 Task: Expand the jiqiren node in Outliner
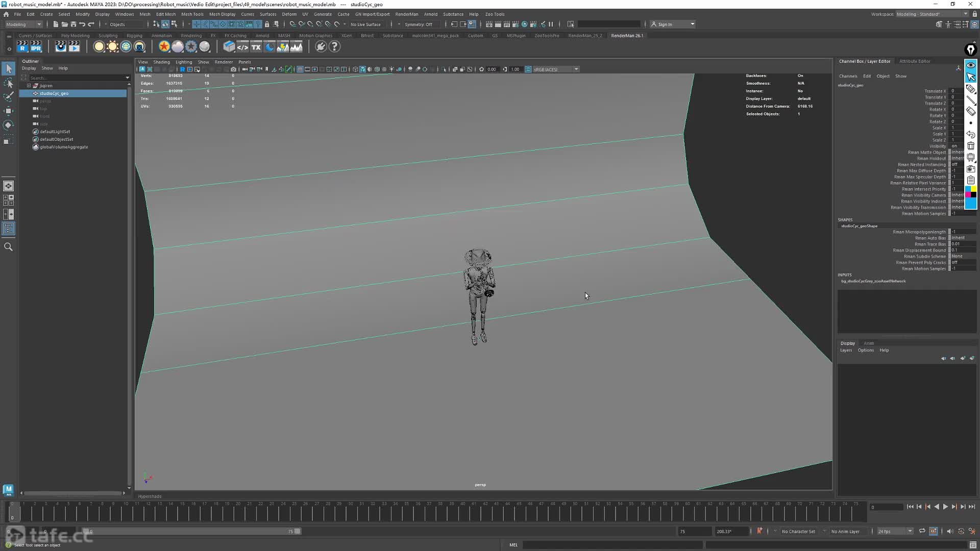[29, 86]
